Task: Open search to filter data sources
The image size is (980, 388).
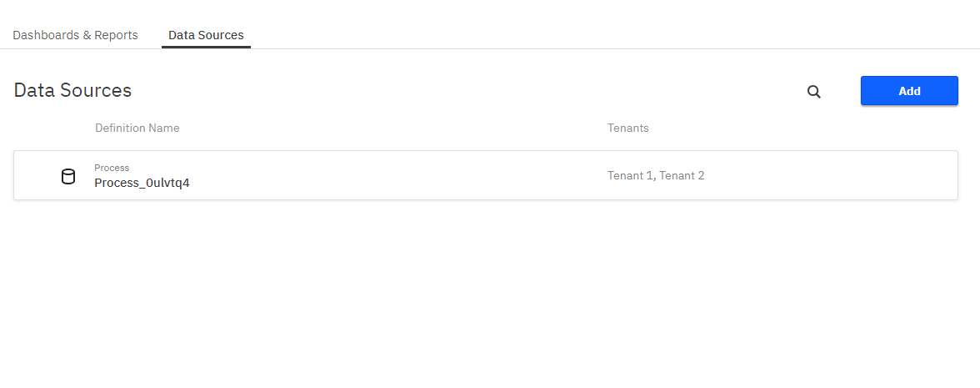Action: (814, 92)
